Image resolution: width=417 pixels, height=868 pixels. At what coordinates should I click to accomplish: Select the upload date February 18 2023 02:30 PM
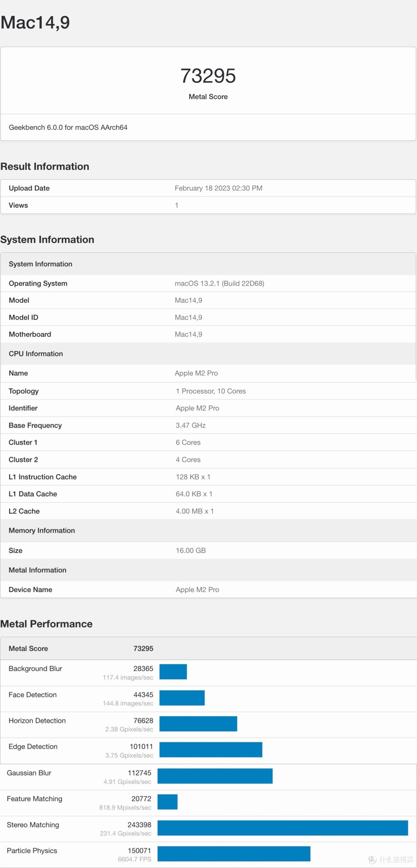219,188
